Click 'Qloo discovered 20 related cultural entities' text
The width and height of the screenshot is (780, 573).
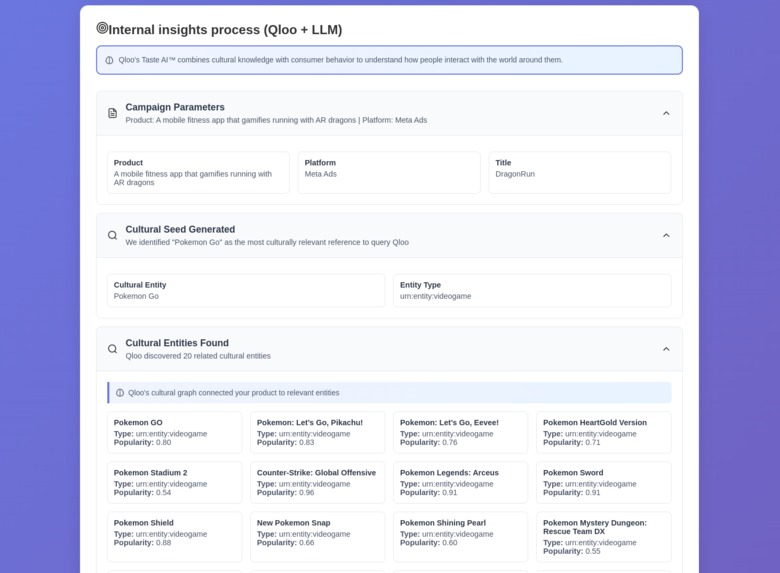click(x=198, y=356)
